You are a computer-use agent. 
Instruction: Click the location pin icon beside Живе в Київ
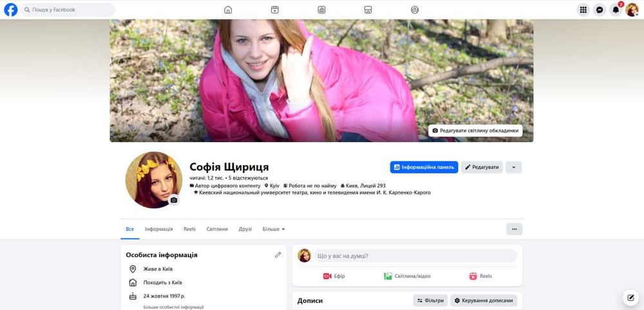coord(133,269)
